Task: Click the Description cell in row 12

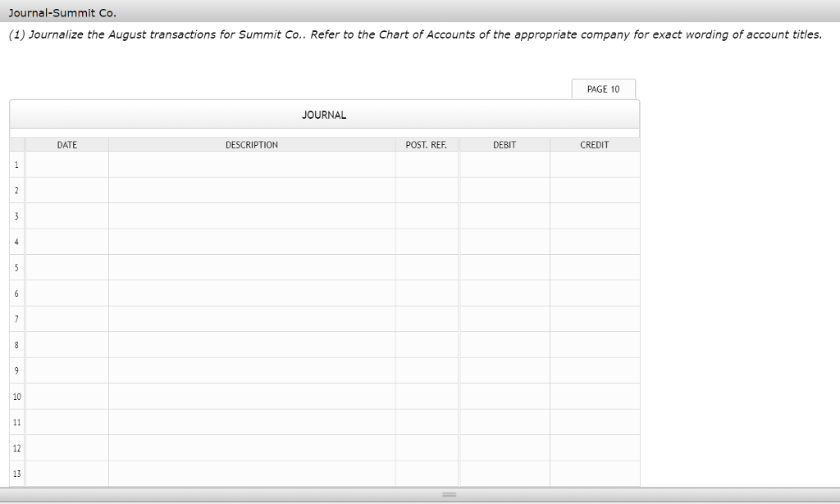Action: tap(252, 447)
